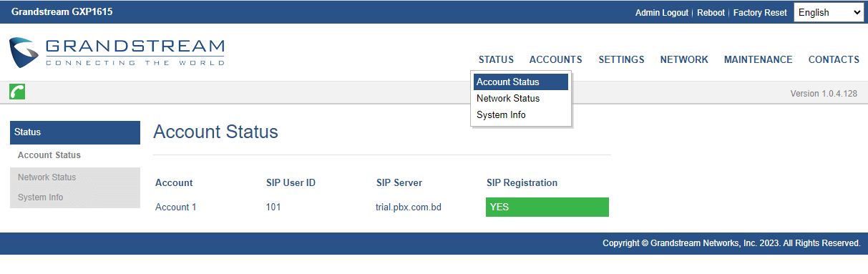868x274 pixels.
Task: Click the Status sidebar header
Action: pyautogui.click(x=75, y=132)
